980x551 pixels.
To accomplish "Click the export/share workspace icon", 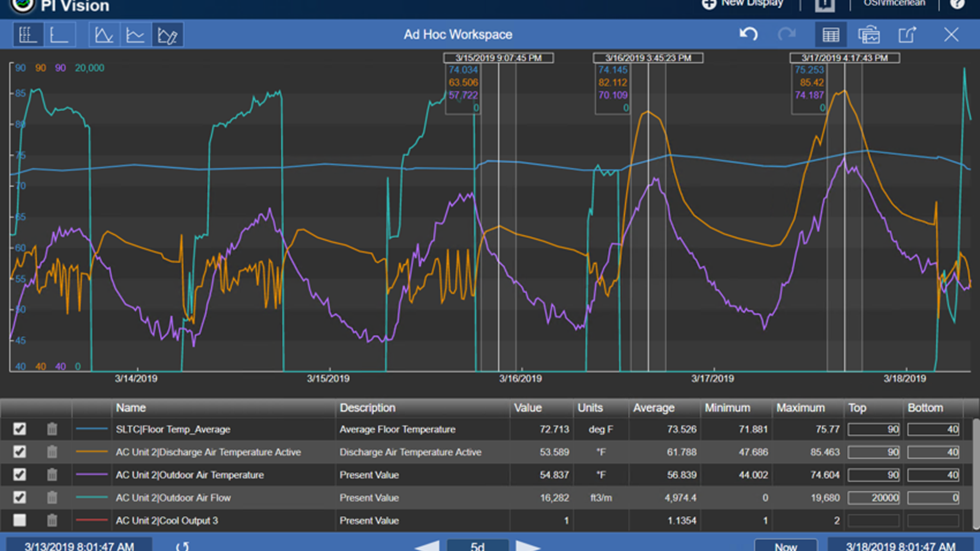I will click(907, 35).
